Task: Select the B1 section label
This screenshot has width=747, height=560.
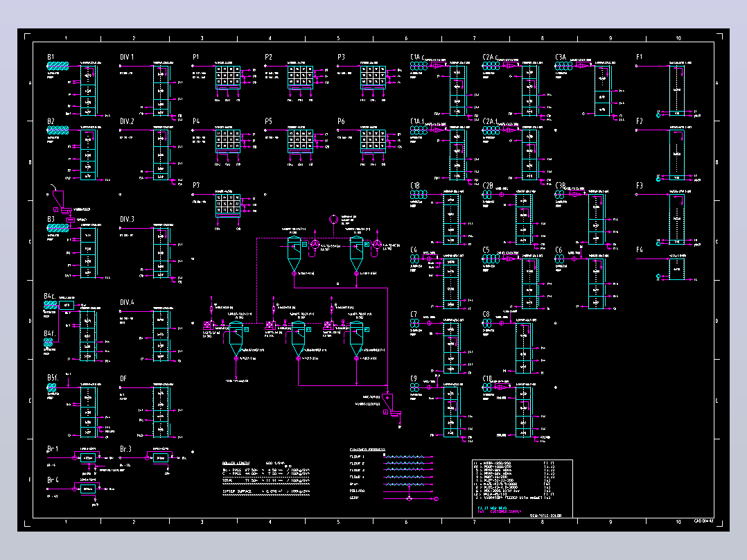Action: pyautogui.click(x=51, y=57)
